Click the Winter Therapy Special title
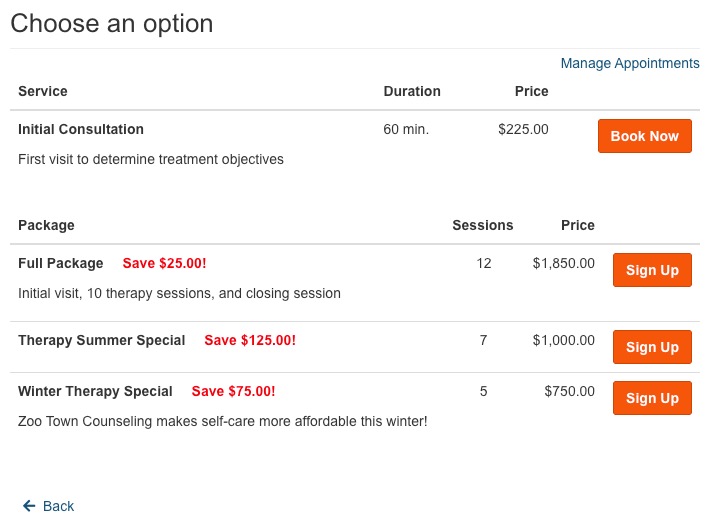This screenshot has width=706, height=524. [x=95, y=391]
